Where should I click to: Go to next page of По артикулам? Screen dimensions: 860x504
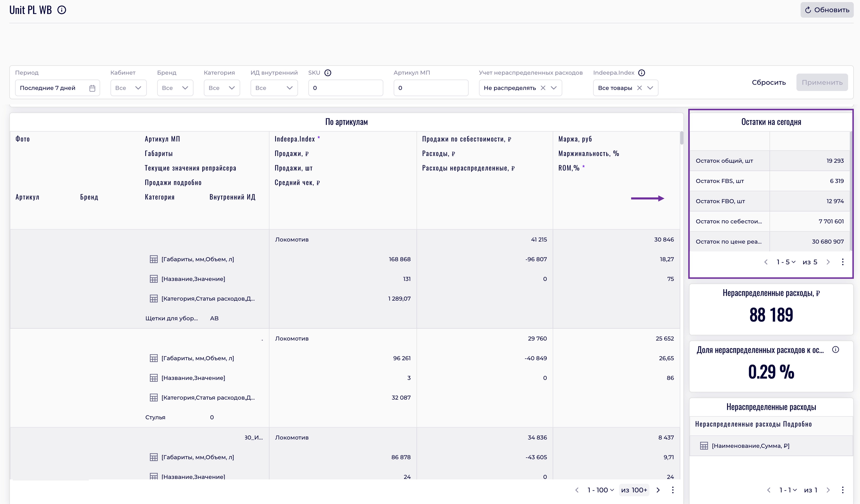point(658,490)
